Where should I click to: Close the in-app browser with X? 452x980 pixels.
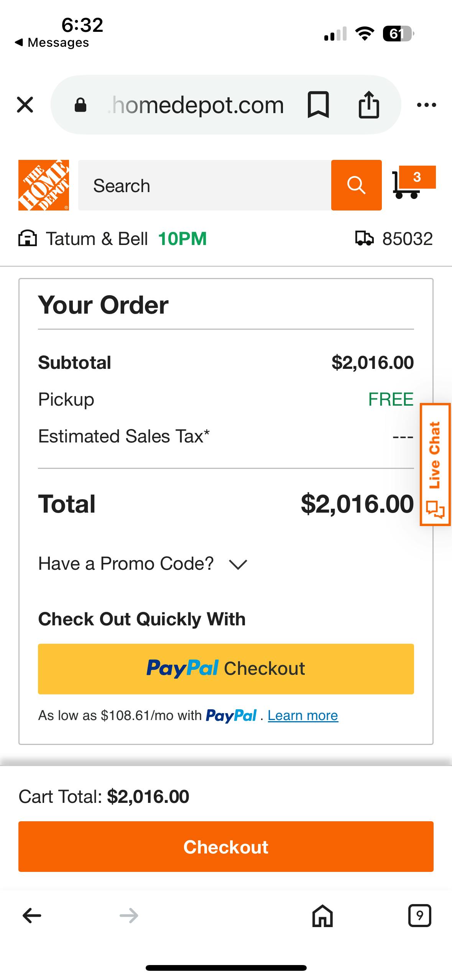[x=25, y=105]
